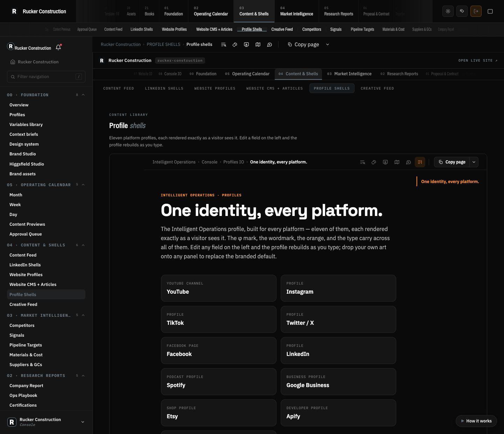The width and height of the screenshot is (504, 434).
Task: Select Pipeline Targets in sidebar
Action: point(26,345)
